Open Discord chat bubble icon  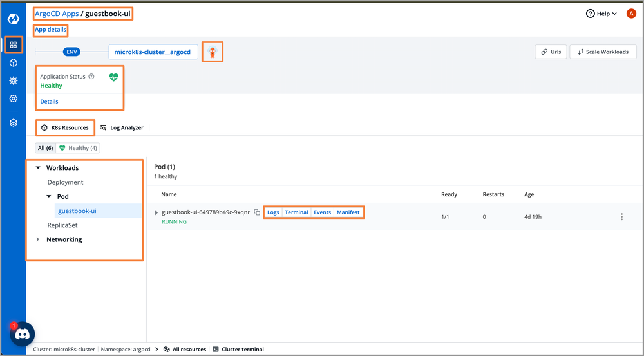coord(23,334)
